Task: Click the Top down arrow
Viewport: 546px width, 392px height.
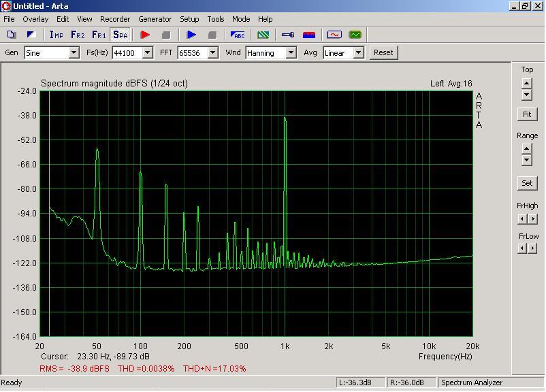Action: [x=526, y=95]
